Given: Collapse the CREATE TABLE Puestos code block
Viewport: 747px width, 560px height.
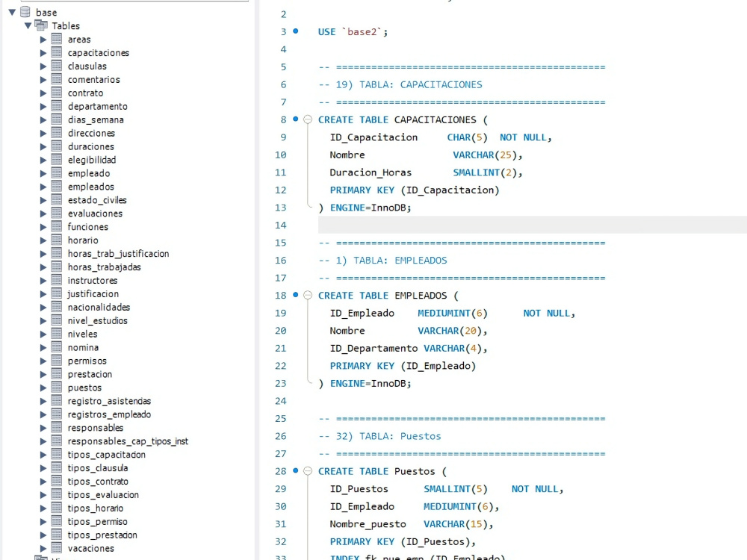Looking at the screenshot, I should 308,471.
